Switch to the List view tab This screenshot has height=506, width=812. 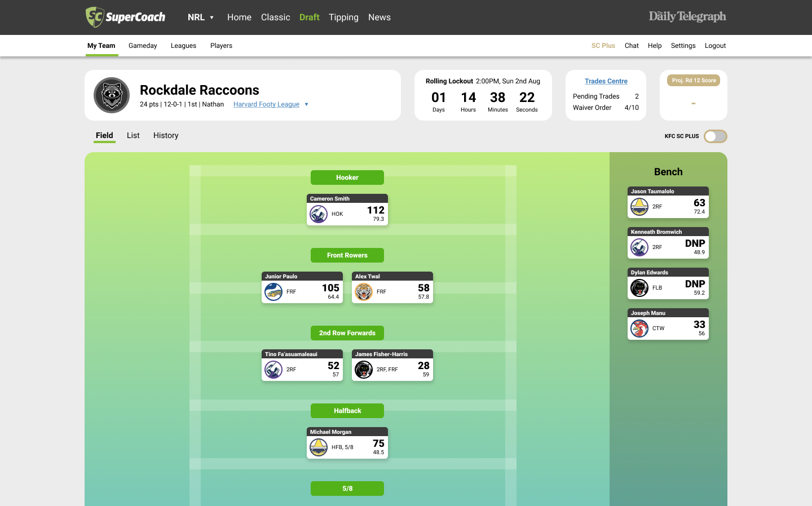click(x=133, y=135)
